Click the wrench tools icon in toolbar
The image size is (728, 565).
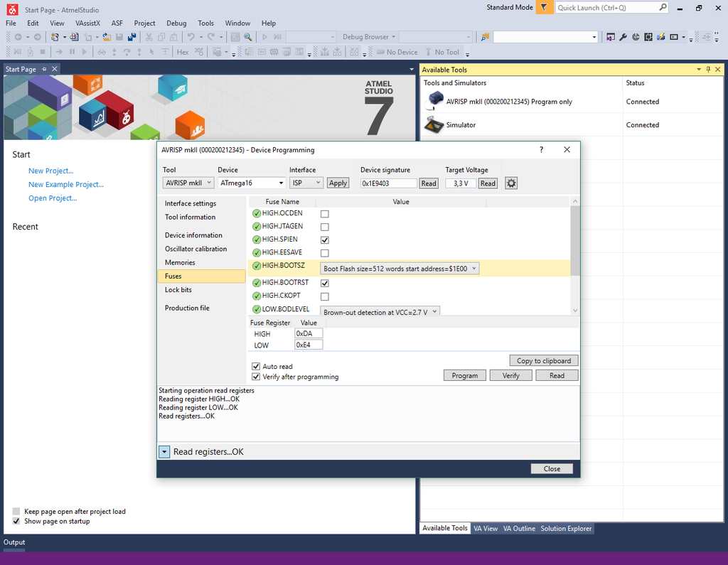pyautogui.click(x=623, y=37)
